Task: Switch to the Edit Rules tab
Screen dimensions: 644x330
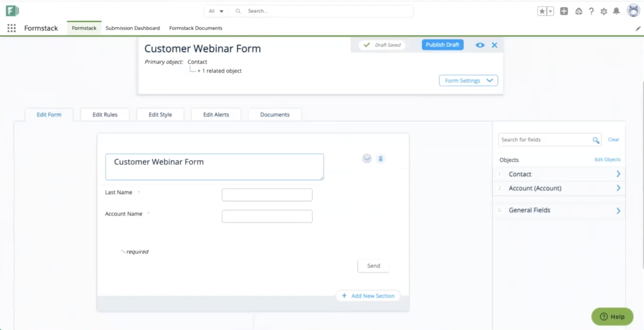Action: (x=105, y=115)
